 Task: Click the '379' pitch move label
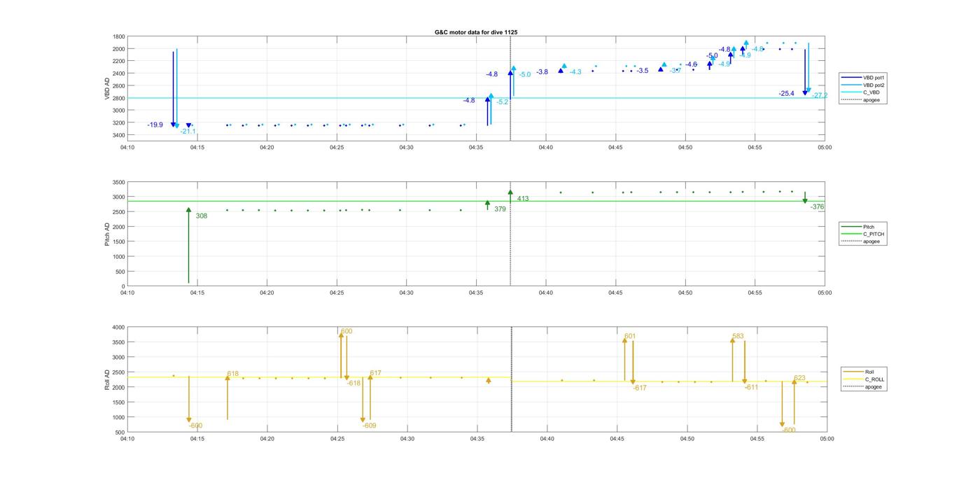click(500, 209)
